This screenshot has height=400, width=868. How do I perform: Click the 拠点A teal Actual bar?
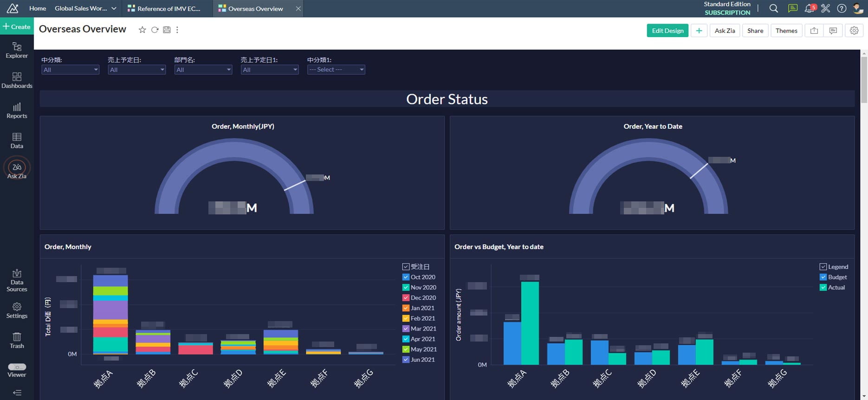530,323
